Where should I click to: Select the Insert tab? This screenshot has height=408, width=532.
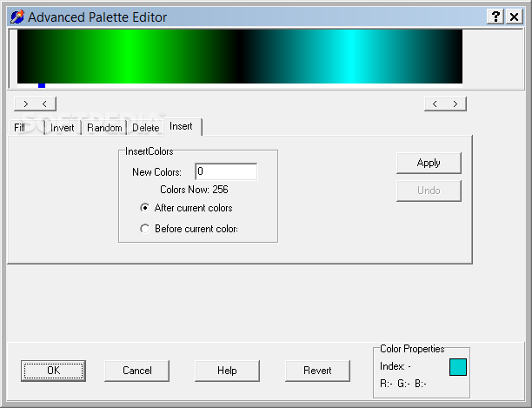[x=181, y=127]
